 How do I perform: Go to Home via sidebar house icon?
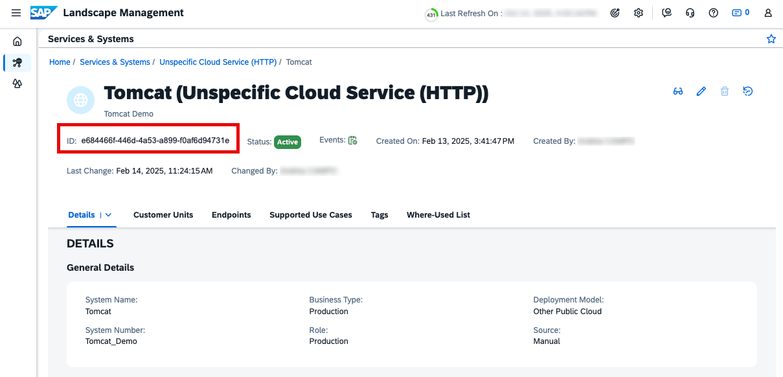click(x=17, y=41)
